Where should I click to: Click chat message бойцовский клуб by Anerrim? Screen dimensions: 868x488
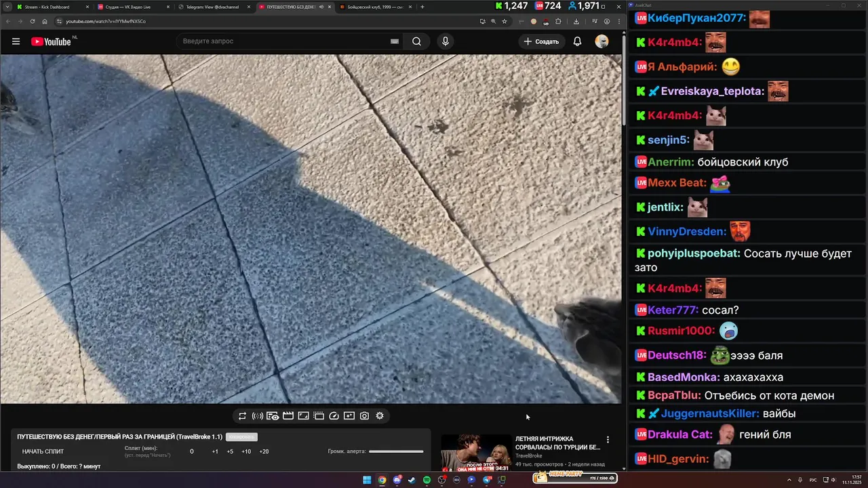coord(743,162)
